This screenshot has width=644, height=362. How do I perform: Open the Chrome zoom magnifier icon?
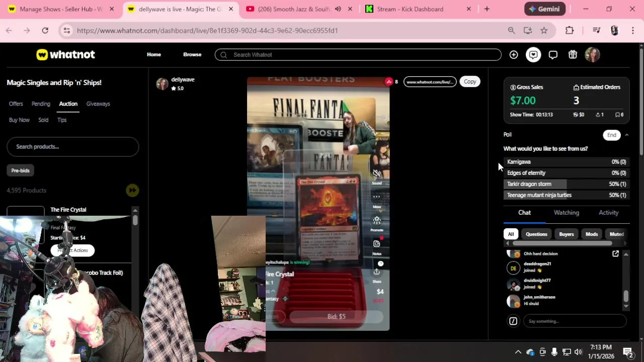coord(511,31)
